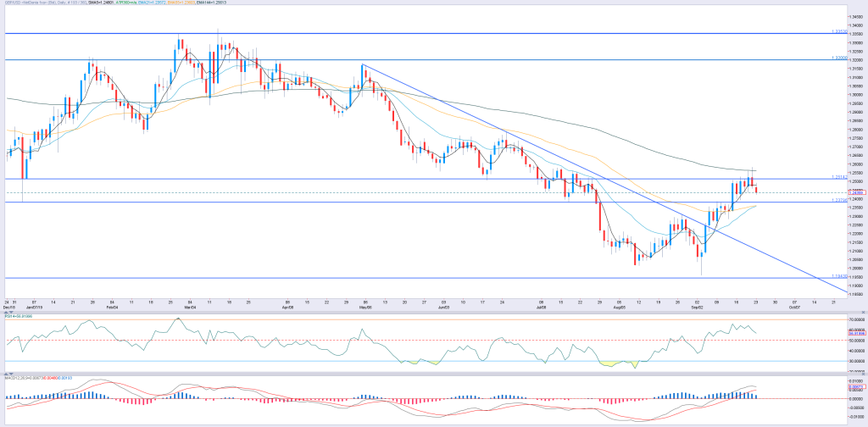Click the 1.23790 support level label
Viewport: 868px width, 427px height.
pyautogui.click(x=839, y=200)
